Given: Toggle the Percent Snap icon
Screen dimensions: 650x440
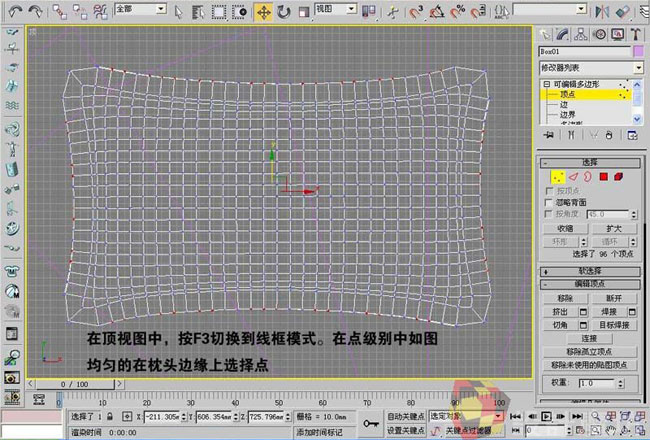Looking at the screenshot, I should 458,12.
